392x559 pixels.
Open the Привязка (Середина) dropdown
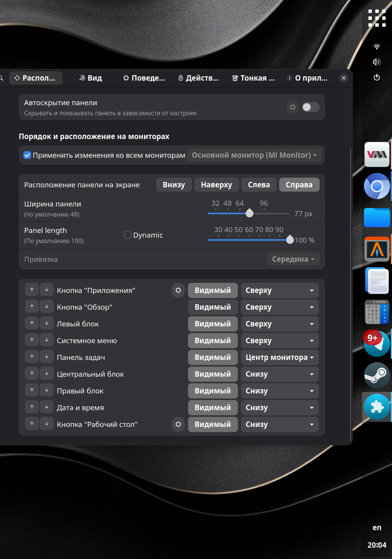(x=294, y=259)
